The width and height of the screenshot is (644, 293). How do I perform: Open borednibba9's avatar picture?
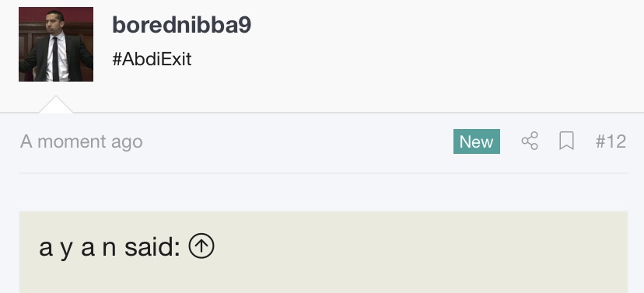(x=56, y=44)
